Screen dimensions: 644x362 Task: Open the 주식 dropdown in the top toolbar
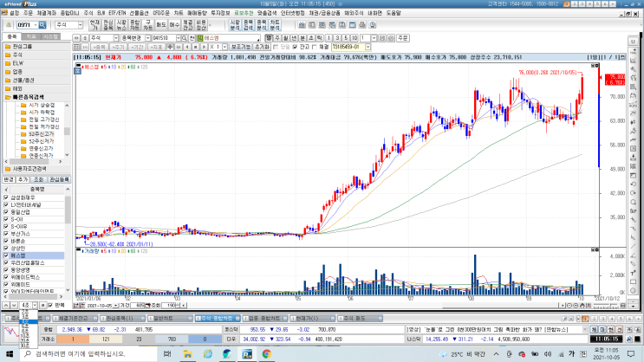80,25
